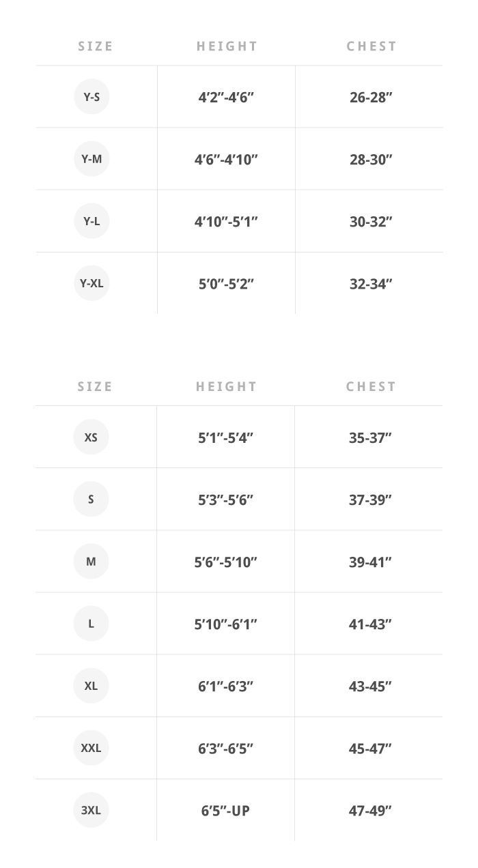
Task: Select the 5'6"-5'10" height value
Action: 225,562
